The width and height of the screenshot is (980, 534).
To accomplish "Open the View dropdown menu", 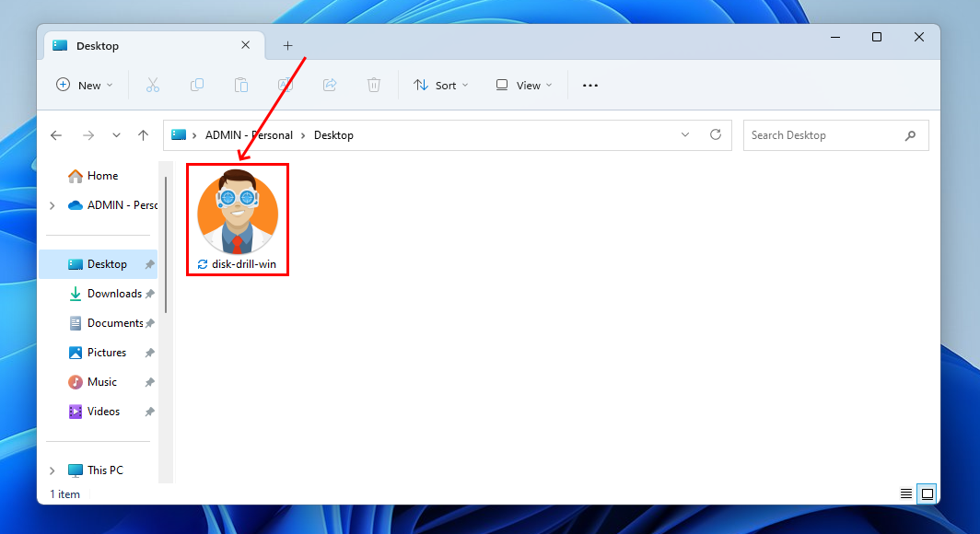I will (x=524, y=85).
